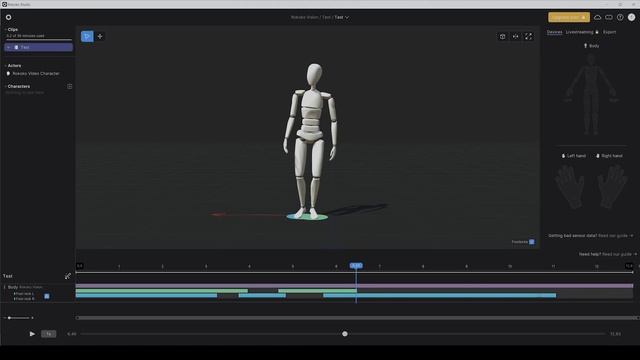Screen dimensions: 640x360
Task: Select the move/transform tool in viewport
Action: (100, 36)
